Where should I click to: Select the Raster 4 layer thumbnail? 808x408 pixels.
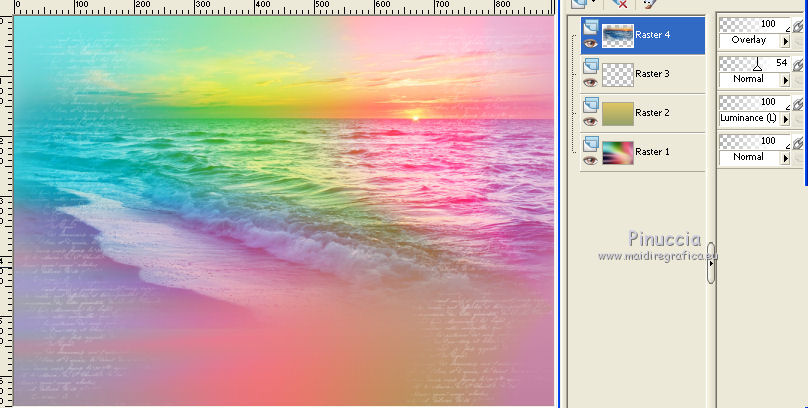(618, 36)
